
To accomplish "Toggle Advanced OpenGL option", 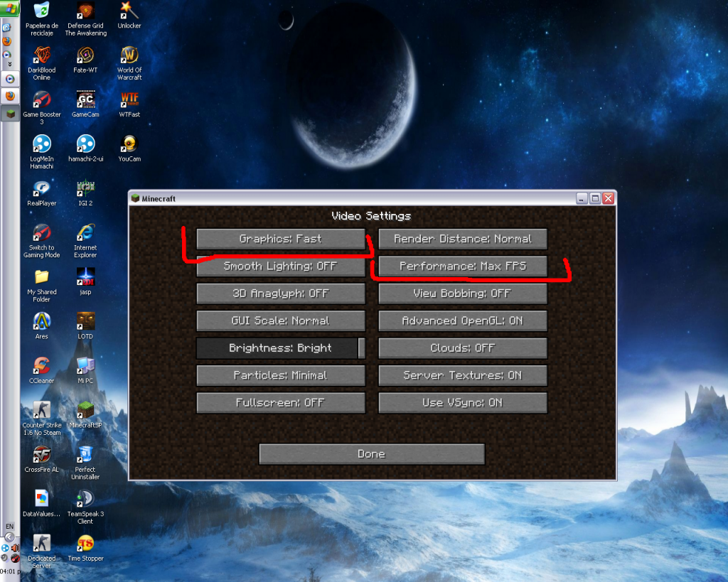I will 463,320.
